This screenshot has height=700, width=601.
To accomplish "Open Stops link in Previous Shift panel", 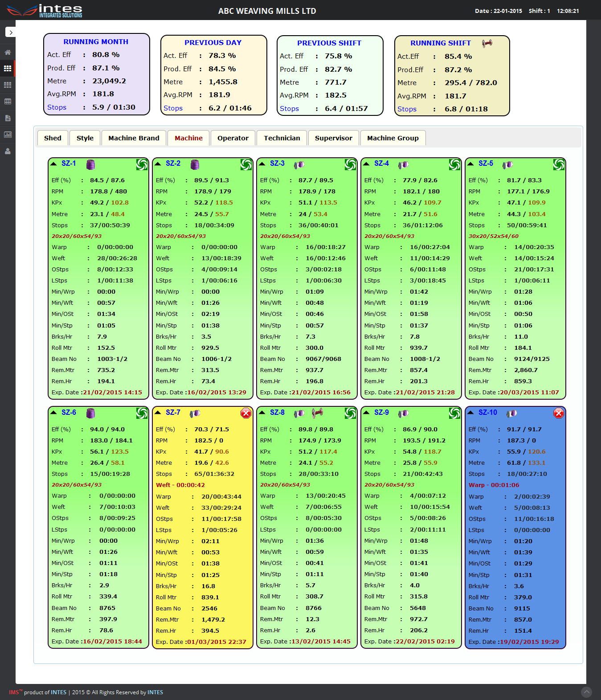I will pyautogui.click(x=289, y=109).
